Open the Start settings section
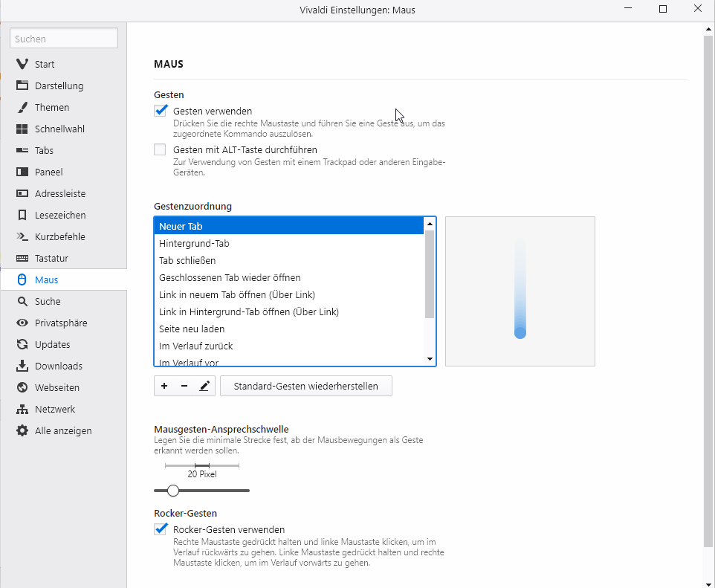Image resolution: width=715 pixels, height=588 pixels. coord(63,64)
